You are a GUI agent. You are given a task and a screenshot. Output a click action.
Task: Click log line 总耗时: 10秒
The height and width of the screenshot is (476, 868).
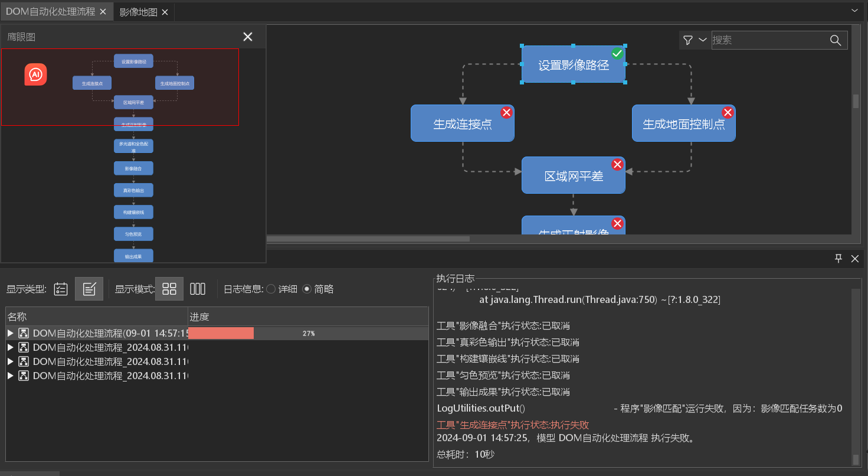466,454
